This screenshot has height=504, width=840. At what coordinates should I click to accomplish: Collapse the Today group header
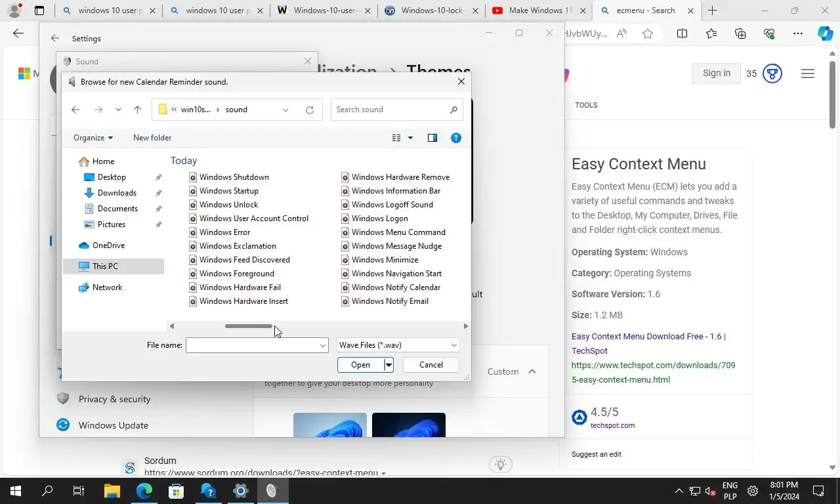click(184, 161)
